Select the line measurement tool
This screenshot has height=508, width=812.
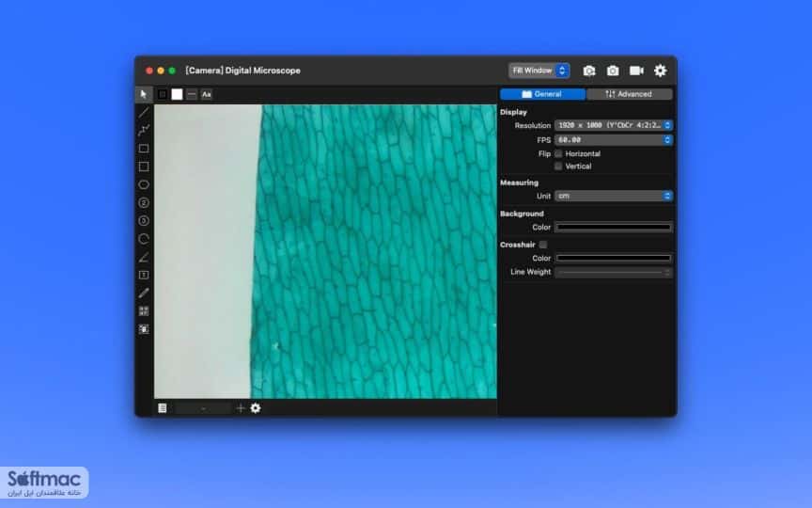[144, 112]
